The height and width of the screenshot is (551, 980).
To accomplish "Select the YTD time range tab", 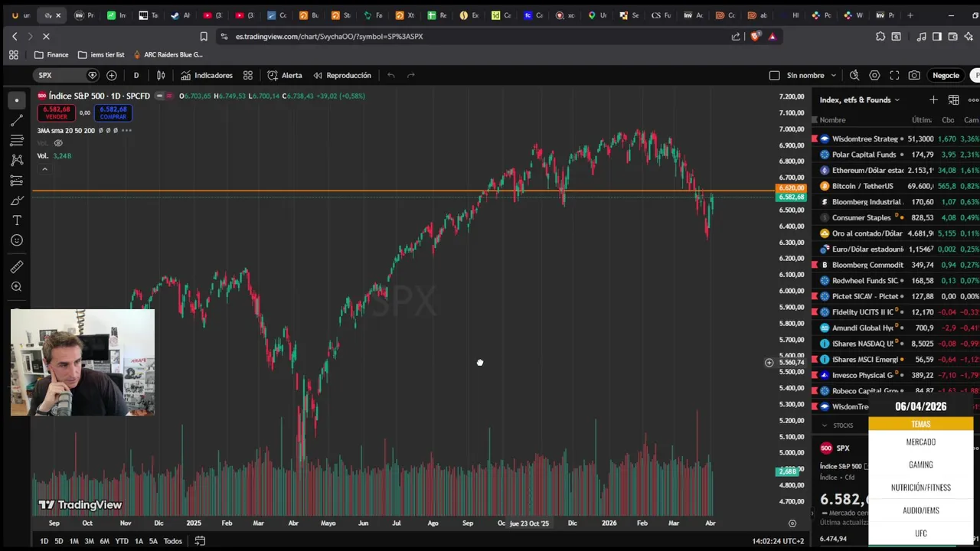I will click(x=122, y=541).
